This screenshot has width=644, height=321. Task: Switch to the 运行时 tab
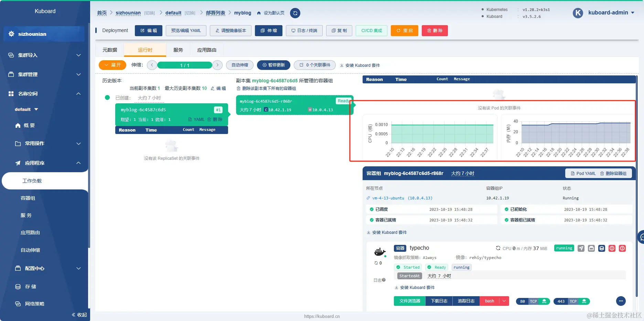coord(145,50)
